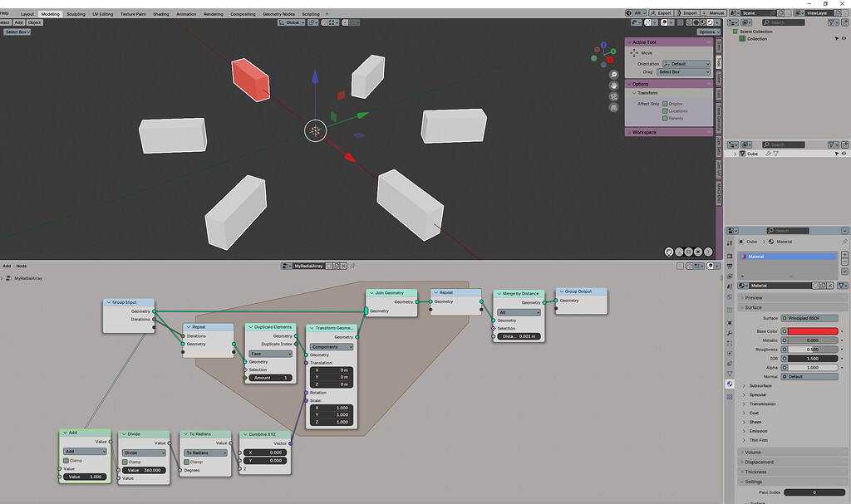Switch to the Sculpting workspace tab
This screenshot has height=504, width=851.
(x=76, y=13)
